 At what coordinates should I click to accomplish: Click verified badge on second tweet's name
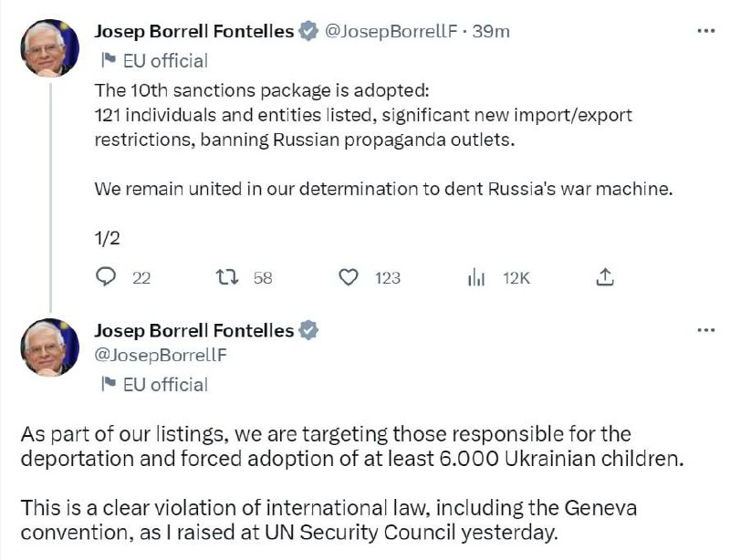308,330
